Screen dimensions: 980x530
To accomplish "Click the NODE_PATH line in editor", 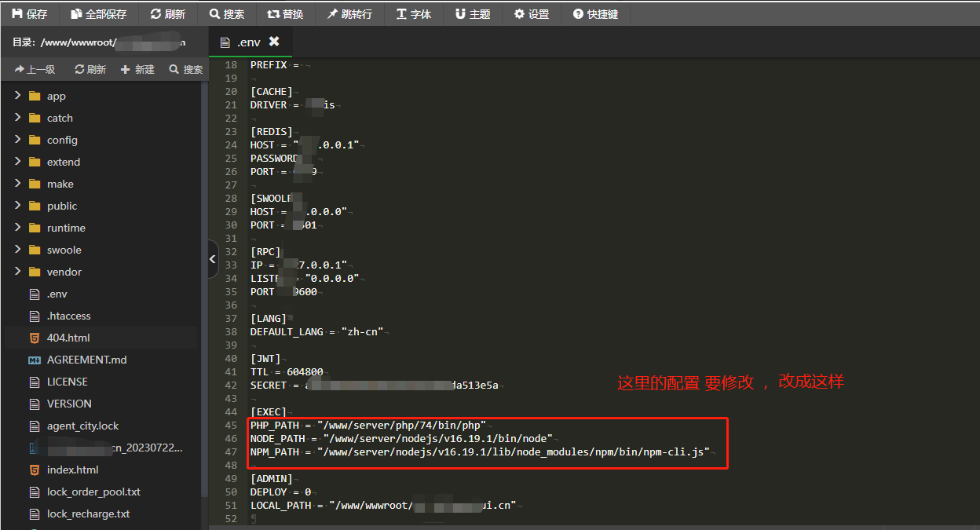I will [401, 438].
